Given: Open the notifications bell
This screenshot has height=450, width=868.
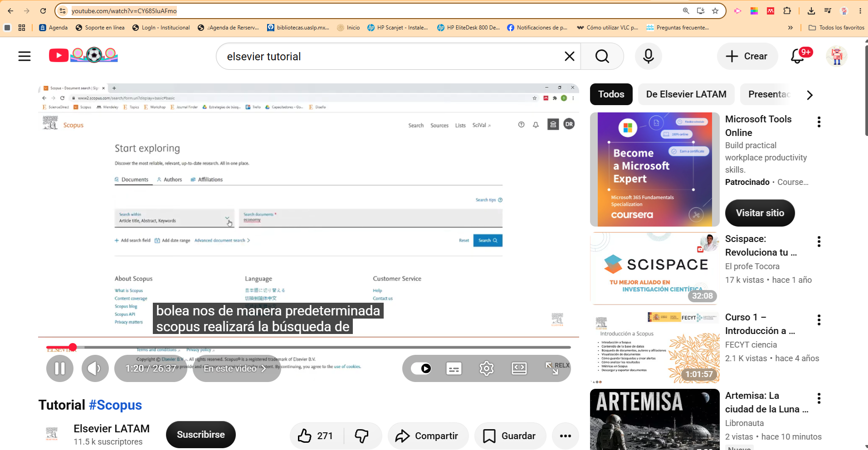Looking at the screenshot, I should [x=798, y=56].
